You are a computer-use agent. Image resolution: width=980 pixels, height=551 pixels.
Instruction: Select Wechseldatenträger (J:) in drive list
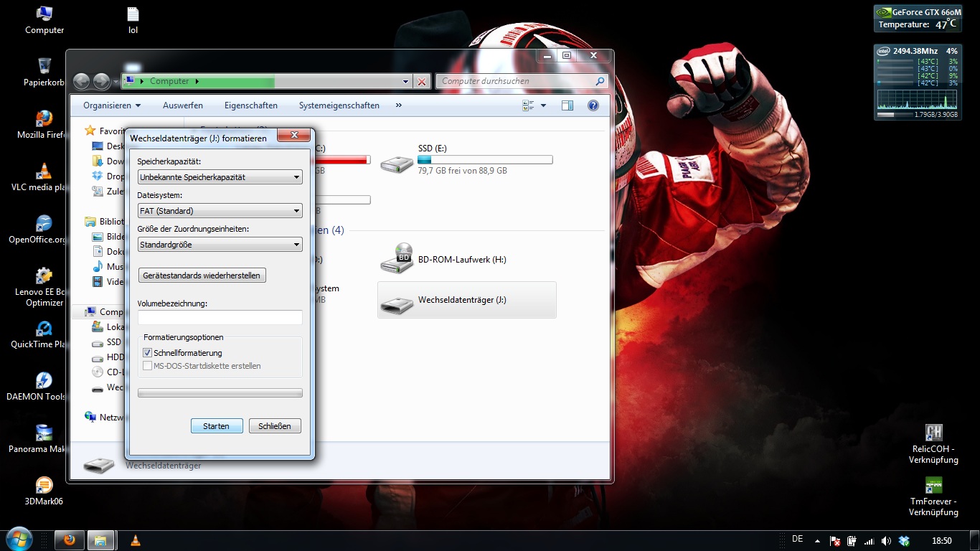(x=467, y=300)
